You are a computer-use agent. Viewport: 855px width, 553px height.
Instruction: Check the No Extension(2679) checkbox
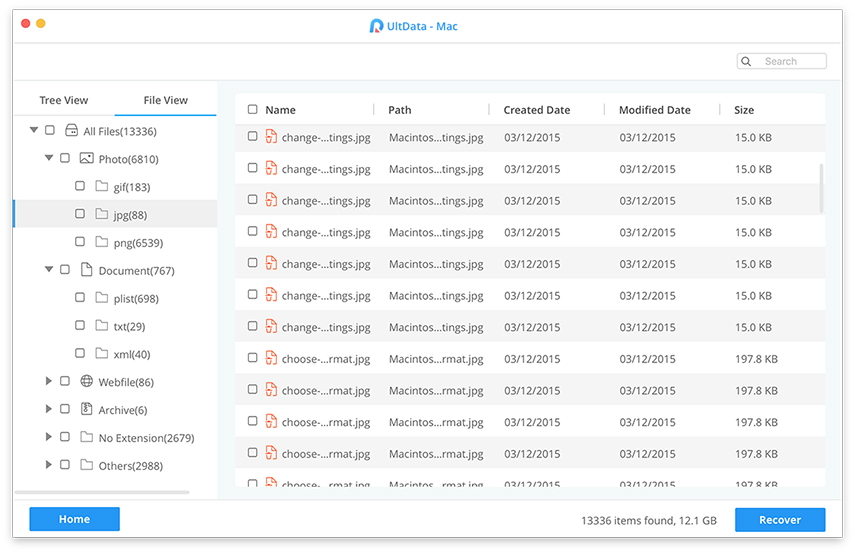click(65, 436)
